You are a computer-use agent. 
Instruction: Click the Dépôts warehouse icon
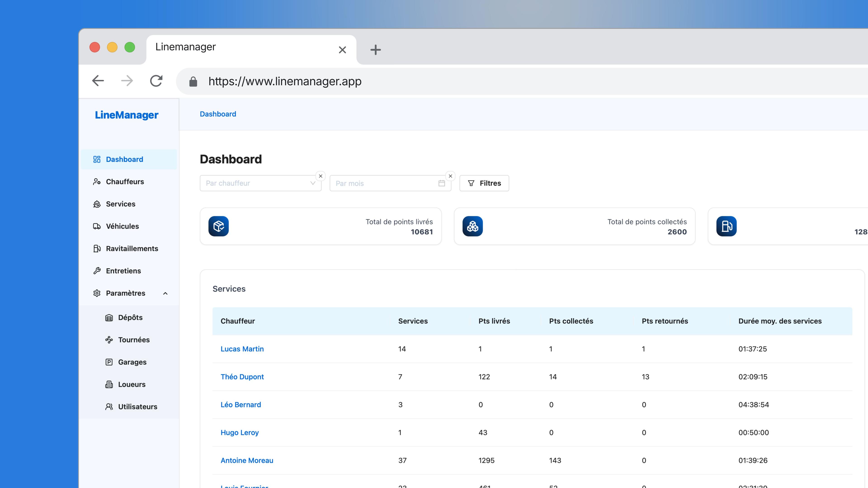point(109,318)
